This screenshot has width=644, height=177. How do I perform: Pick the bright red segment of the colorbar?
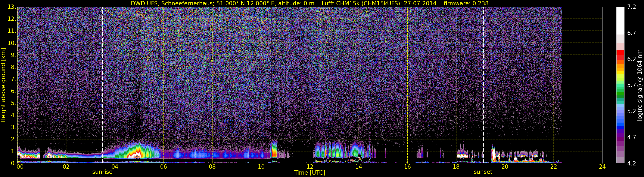620,52
